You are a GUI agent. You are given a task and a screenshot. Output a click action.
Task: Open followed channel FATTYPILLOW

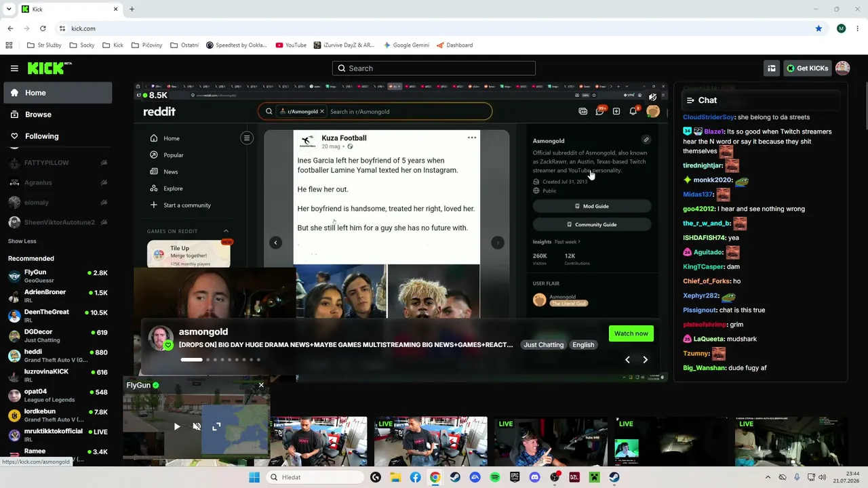pyautogui.click(x=58, y=163)
